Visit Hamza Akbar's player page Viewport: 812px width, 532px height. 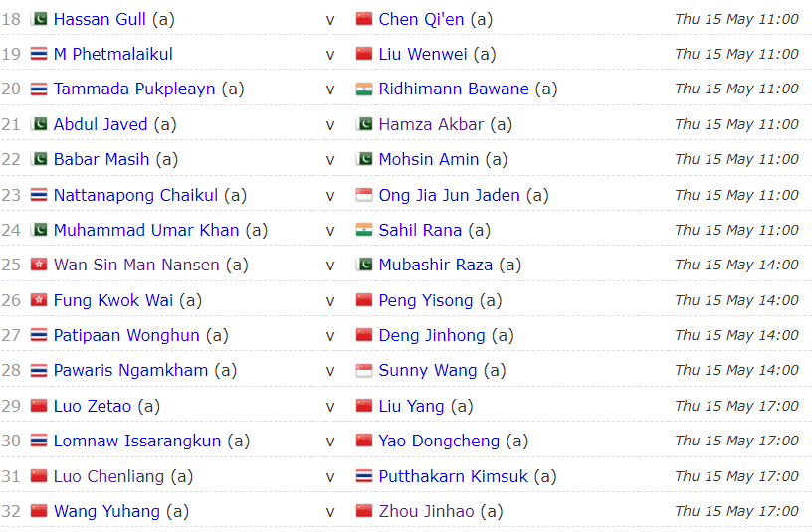(x=431, y=124)
